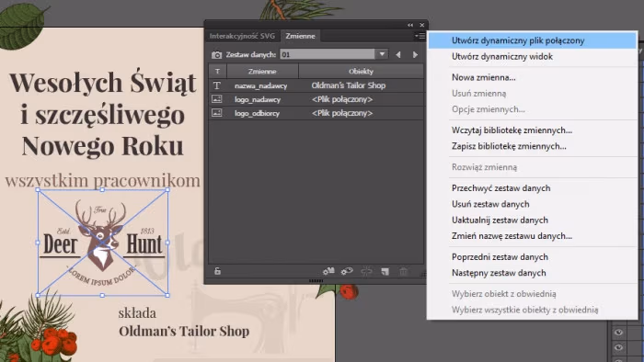Image resolution: width=644 pixels, height=362 pixels.
Task: Click the new variable icon
Action: click(x=385, y=271)
